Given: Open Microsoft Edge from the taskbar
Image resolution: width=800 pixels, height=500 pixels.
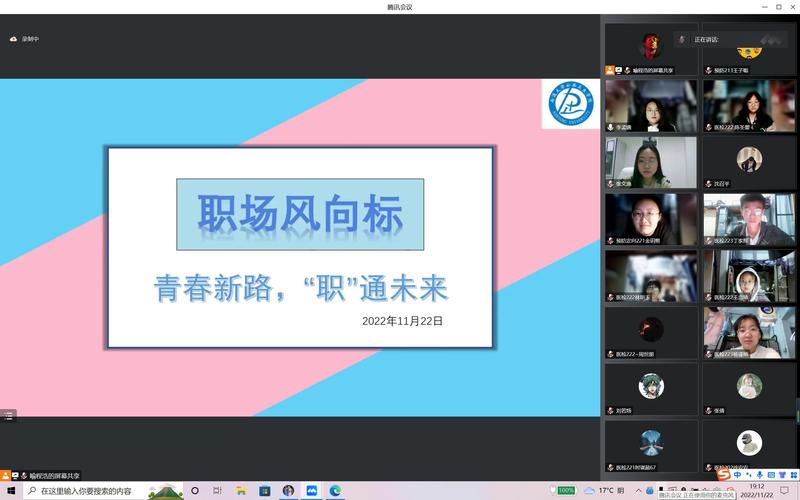Looking at the screenshot, I should 336,491.
